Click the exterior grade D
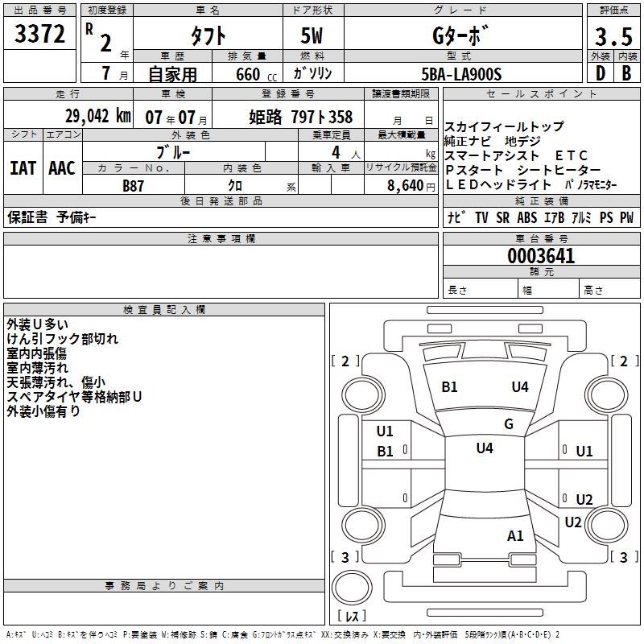Viewport: 644px width, 644px height. tap(601, 73)
